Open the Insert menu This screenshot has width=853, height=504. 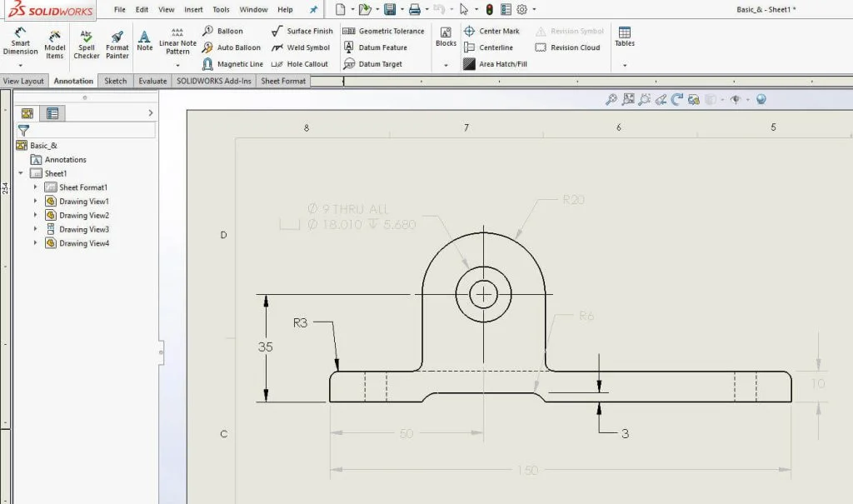193,10
